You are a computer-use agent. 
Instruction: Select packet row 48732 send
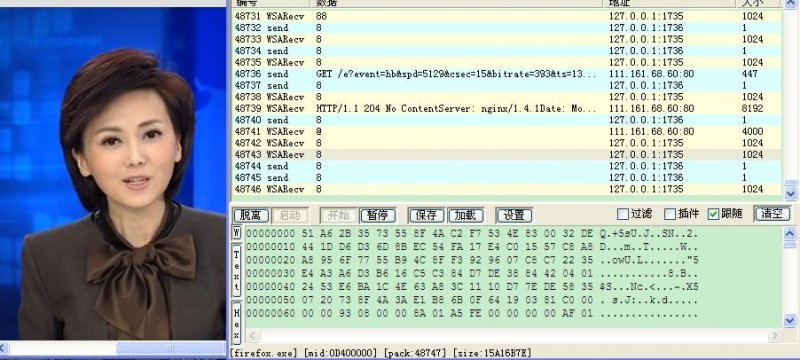[x=507, y=28]
